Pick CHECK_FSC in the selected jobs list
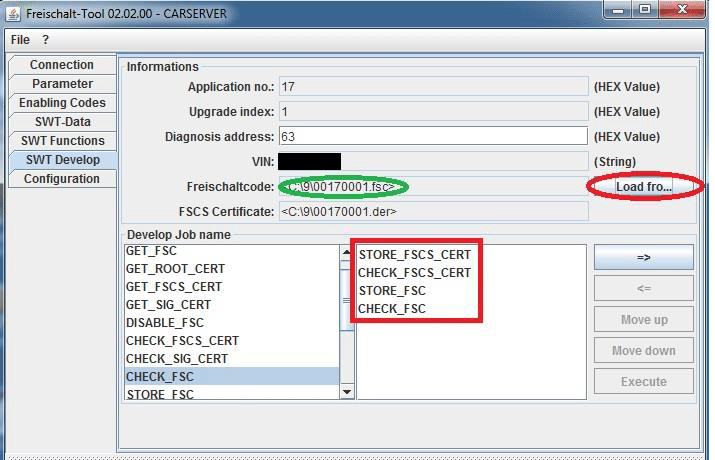 click(x=392, y=309)
